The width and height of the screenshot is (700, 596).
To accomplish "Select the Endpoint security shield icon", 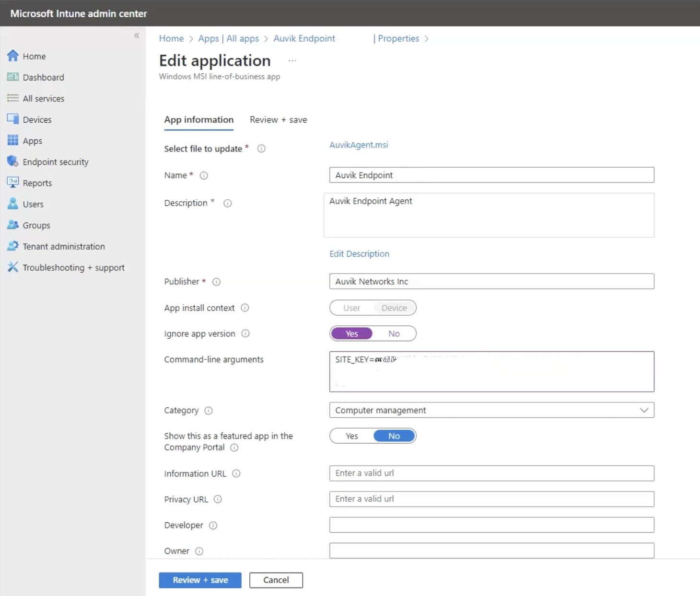I will click(13, 161).
